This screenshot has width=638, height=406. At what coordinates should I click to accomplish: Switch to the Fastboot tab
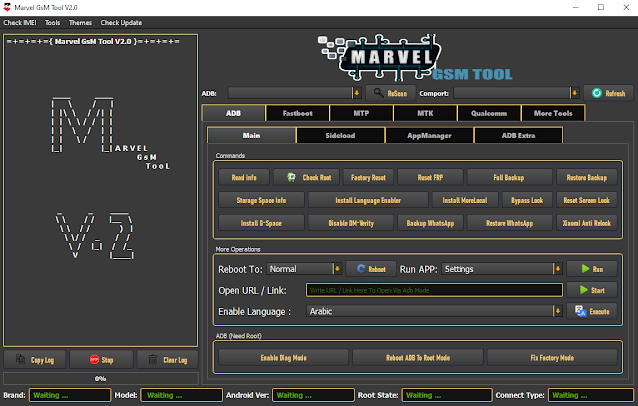point(297,113)
